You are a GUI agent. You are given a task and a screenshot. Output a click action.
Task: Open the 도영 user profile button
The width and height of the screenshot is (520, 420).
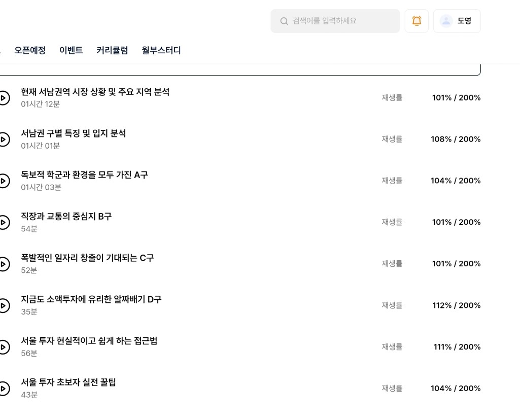(457, 21)
